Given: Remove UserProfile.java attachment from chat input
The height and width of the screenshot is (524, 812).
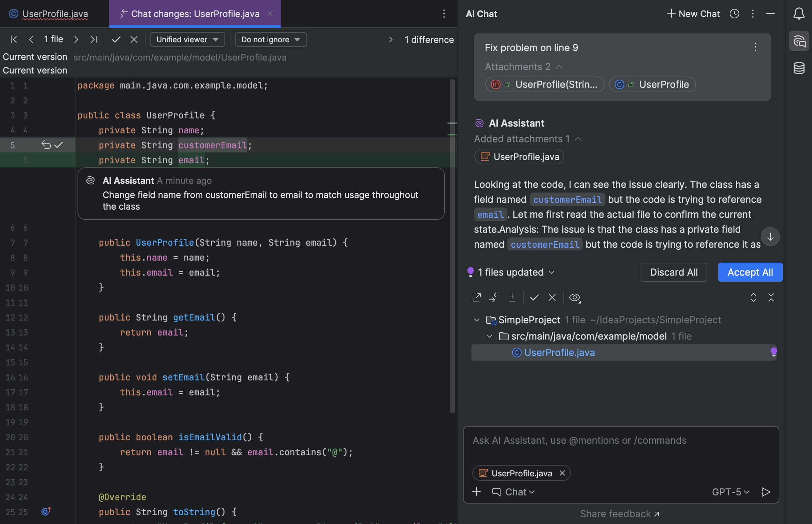Looking at the screenshot, I should pos(562,473).
